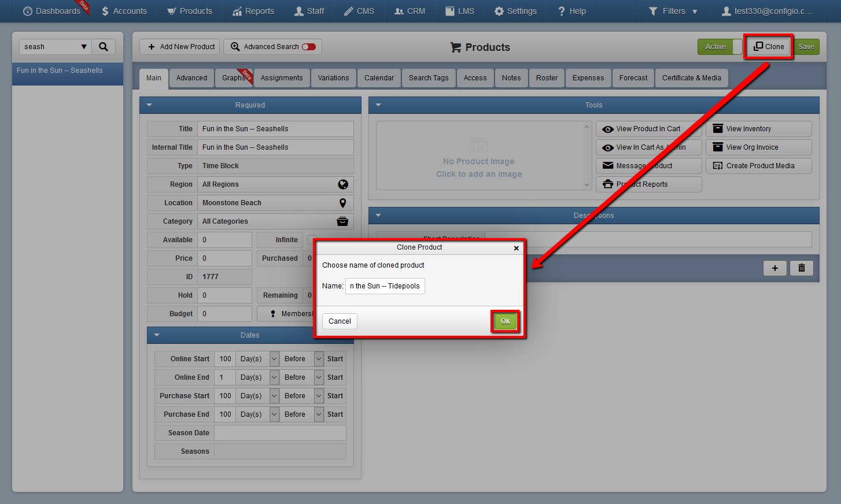This screenshot has width=841, height=504.
Task: Open the Region globe picker icon
Action: click(x=343, y=184)
